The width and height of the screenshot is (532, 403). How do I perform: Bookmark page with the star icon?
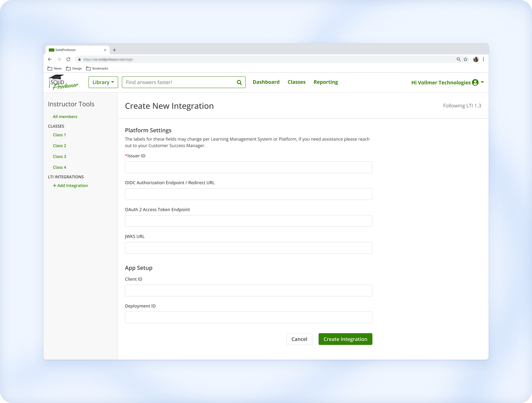click(x=465, y=59)
